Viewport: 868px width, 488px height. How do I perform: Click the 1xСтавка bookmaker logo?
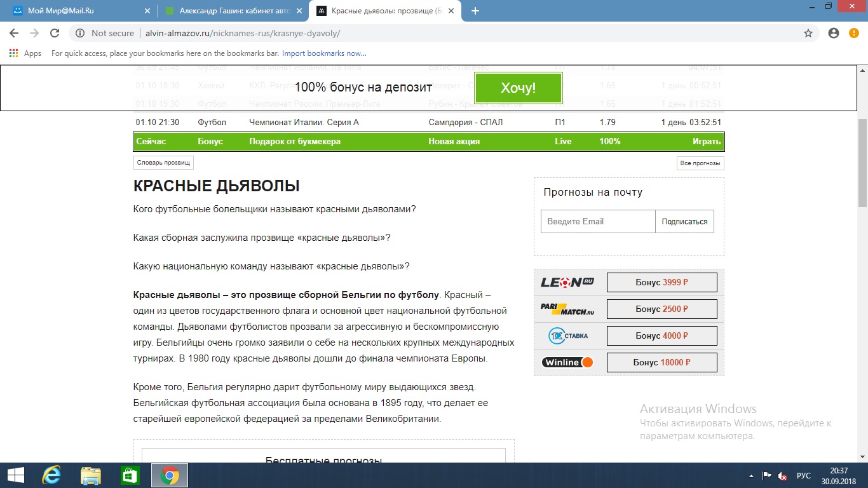(x=567, y=335)
